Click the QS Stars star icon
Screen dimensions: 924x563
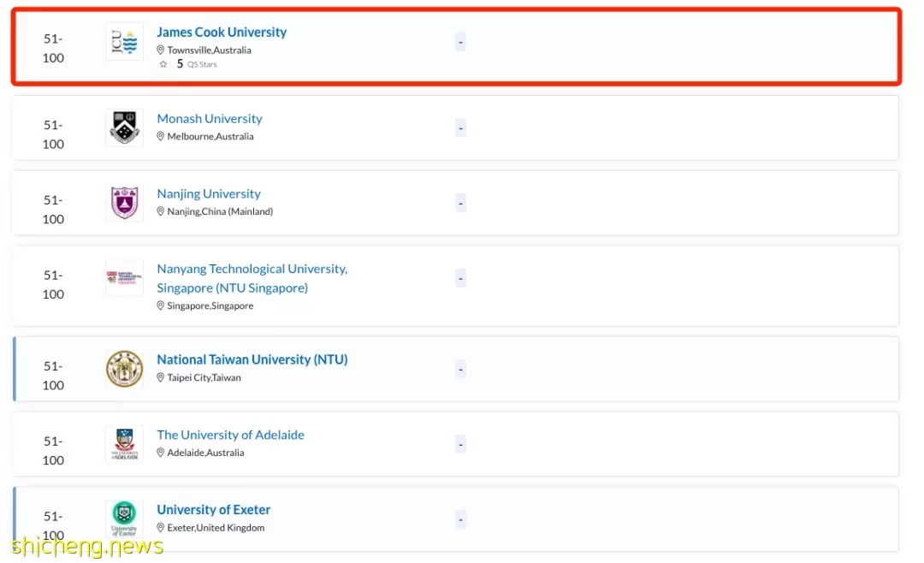pos(163,64)
